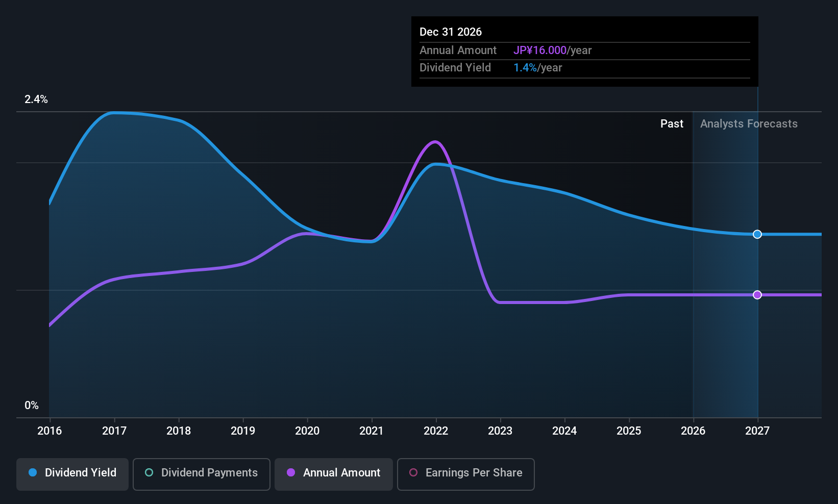
Task: Click the JP¥16.000/year tooltip value
Action: pyautogui.click(x=552, y=51)
